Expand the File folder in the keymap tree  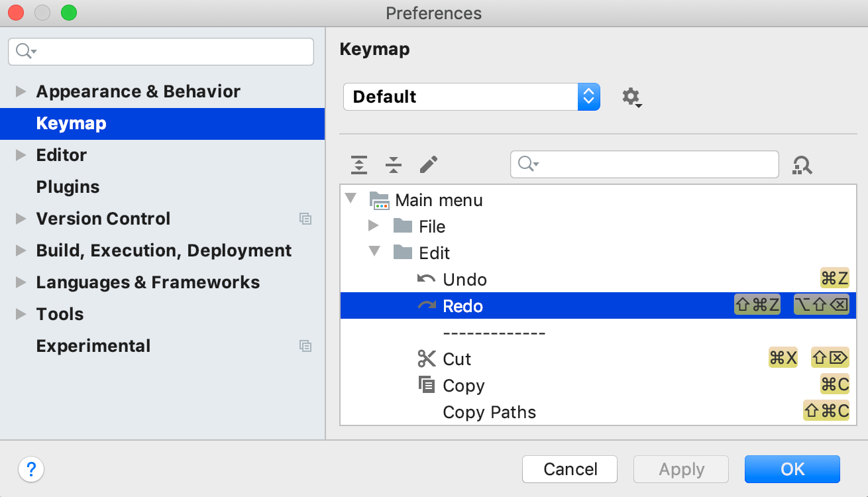tap(374, 225)
